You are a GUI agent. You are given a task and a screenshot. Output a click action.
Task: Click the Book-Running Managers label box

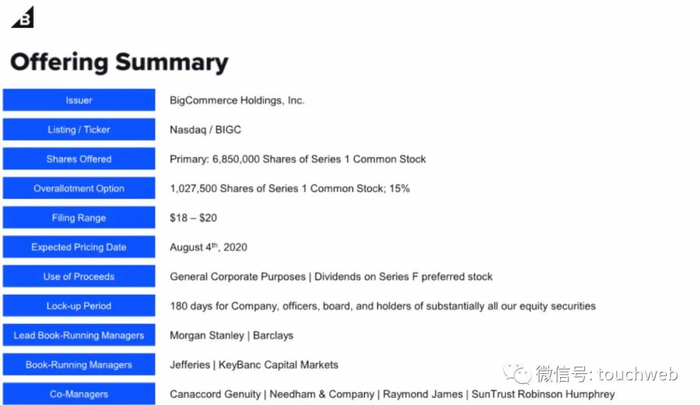pos(79,365)
